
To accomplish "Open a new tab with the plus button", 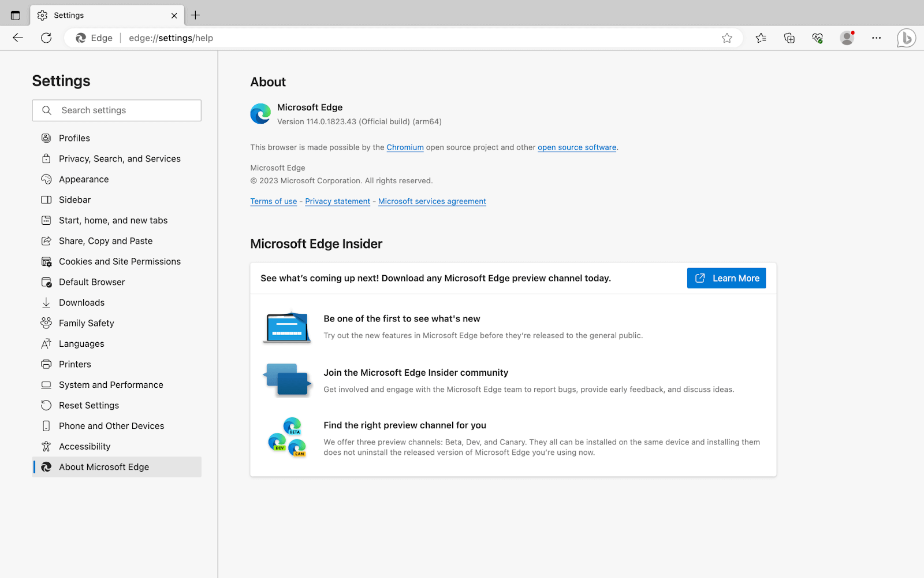I will 195,15.
